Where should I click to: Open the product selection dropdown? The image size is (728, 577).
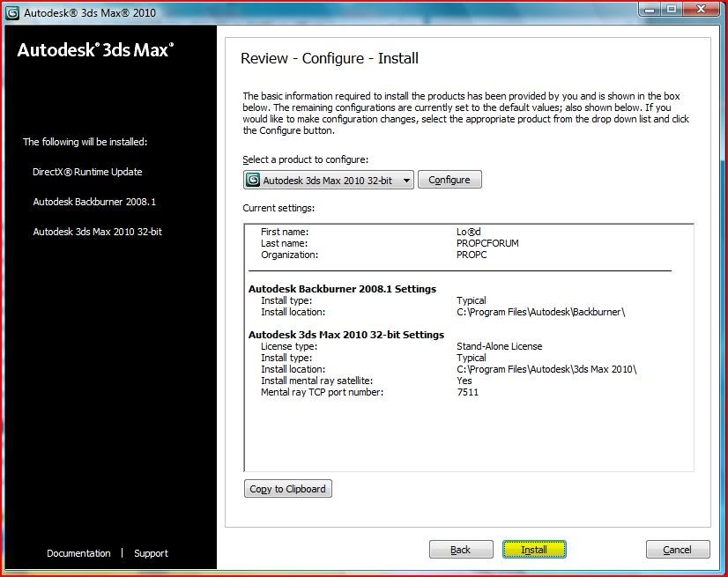(328, 180)
